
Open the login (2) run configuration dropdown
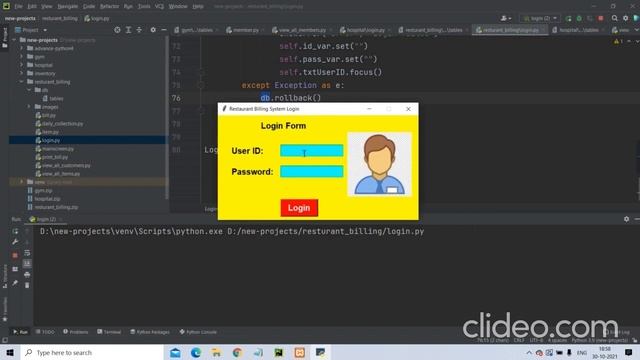[540, 18]
